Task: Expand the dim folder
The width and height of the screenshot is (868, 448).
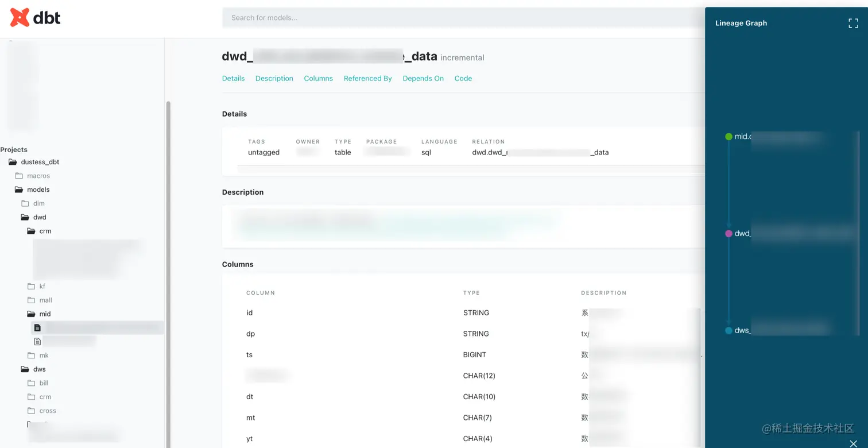Action: click(x=33, y=203)
